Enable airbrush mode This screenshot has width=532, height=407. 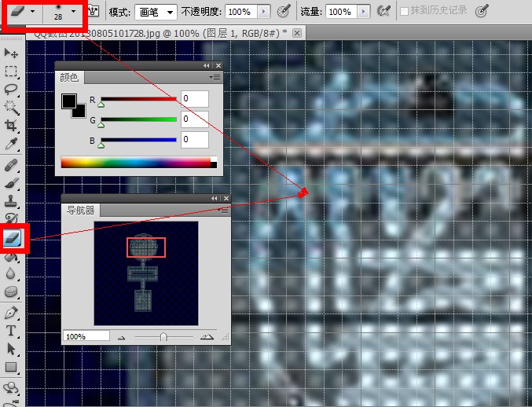(x=383, y=11)
